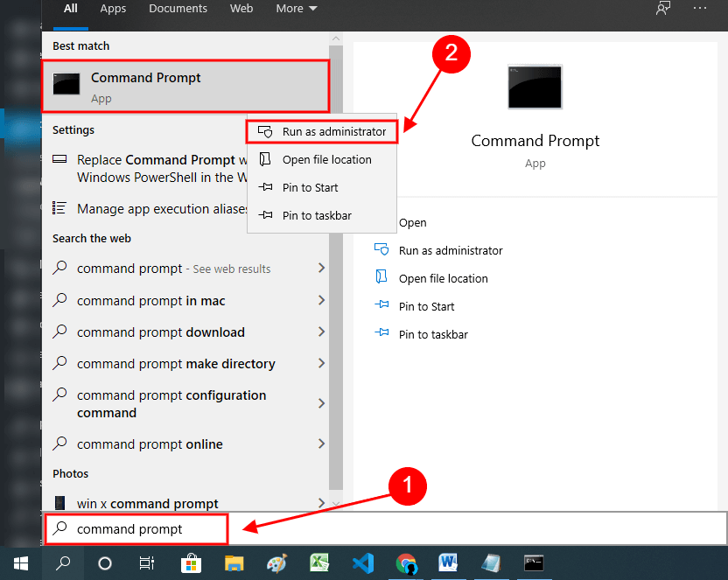The image size is (728, 580).
Task: Expand 'command prompt configuration command' chevron
Action: click(321, 403)
